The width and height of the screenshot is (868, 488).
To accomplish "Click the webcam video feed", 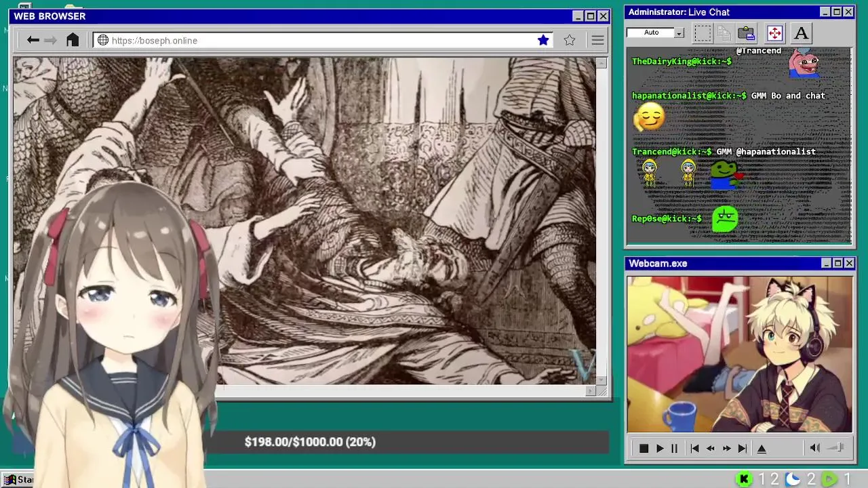I will [739, 354].
